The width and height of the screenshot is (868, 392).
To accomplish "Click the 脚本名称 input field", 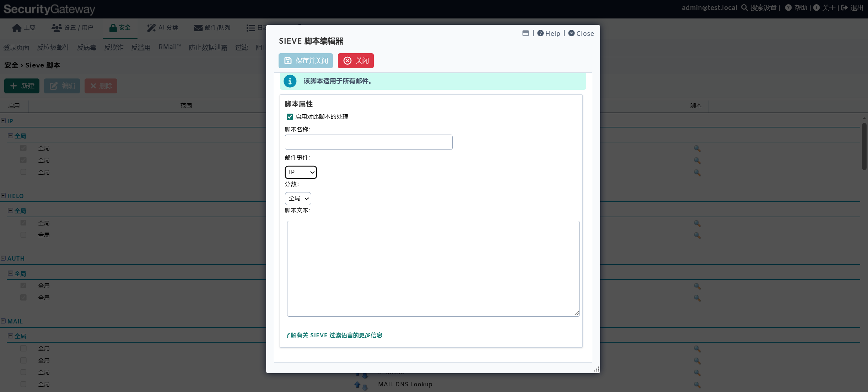I will click(x=368, y=142).
